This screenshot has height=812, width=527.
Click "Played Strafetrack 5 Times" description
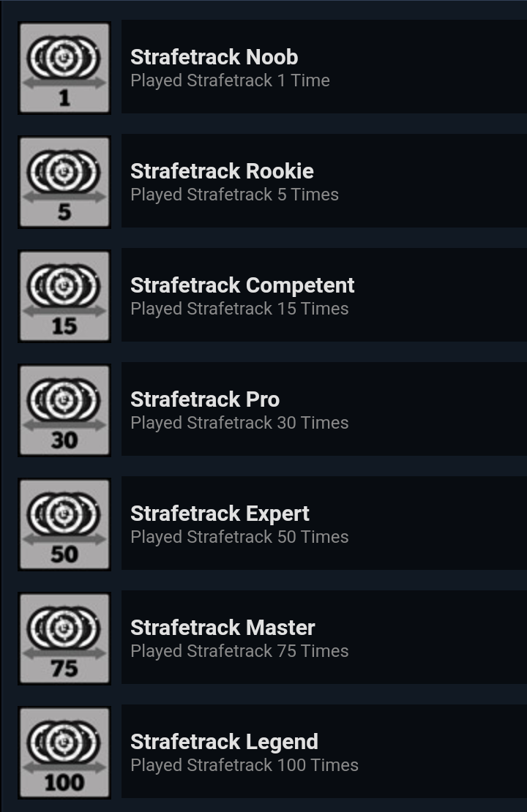234,195
